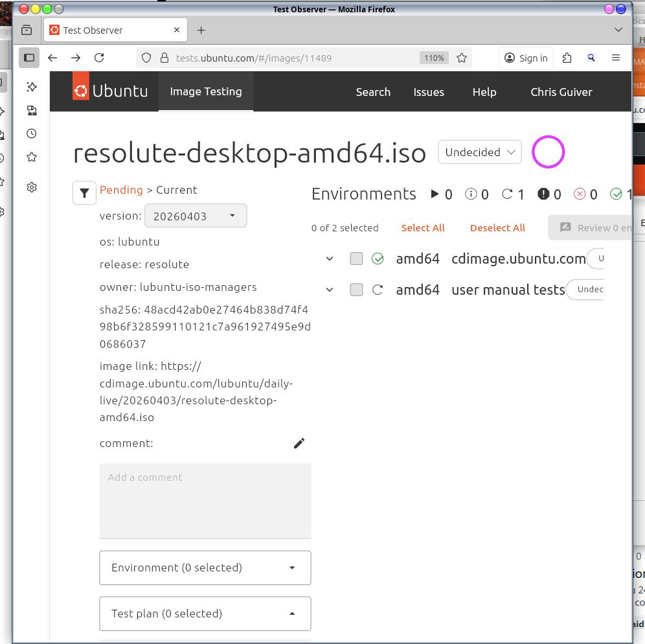
Task: Check the user manual tests checkbox
Action: click(x=356, y=290)
